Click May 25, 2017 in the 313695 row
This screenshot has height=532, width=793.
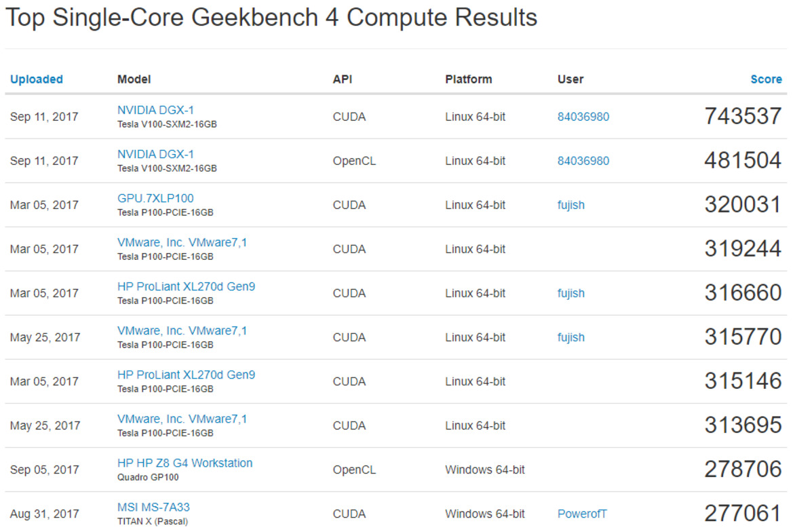tap(45, 425)
